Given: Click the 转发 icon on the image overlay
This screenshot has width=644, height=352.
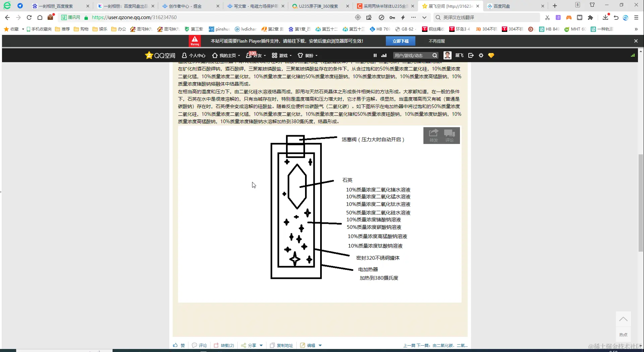Looking at the screenshot, I should click(x=433, y=135).
